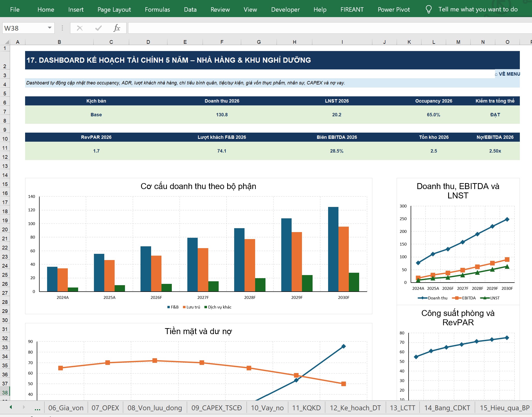The width and height of the screenshot is (532, 417).
Task: Switch to the 10_Vay_no sheet tab
Action: click(267, 408)
